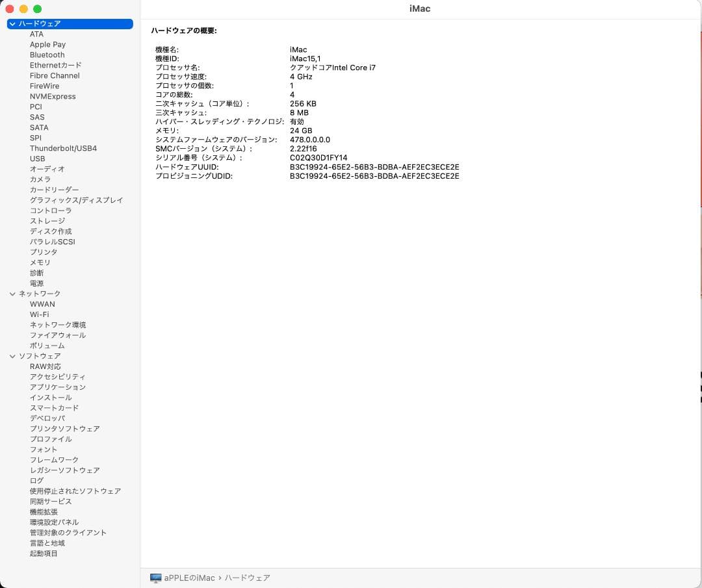702x588 pixels.
Task: Open グラフィックス/ディスプレイ information
Action: pos(75,200)
